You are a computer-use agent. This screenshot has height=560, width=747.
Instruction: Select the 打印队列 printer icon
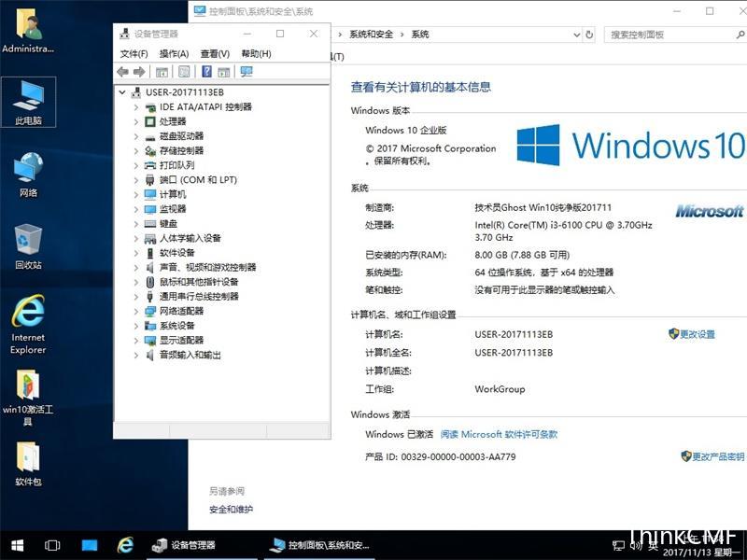coord(150,165)
